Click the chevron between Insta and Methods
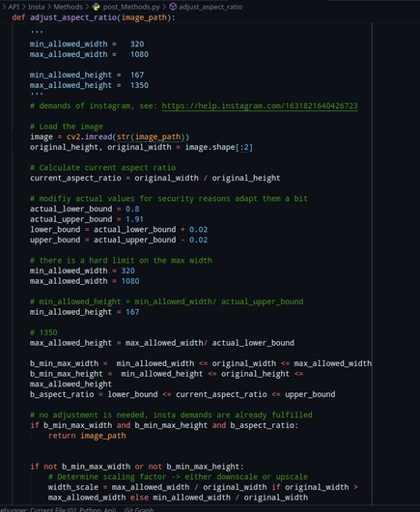The height and width of the screenshot is (512, 420). 49,7
